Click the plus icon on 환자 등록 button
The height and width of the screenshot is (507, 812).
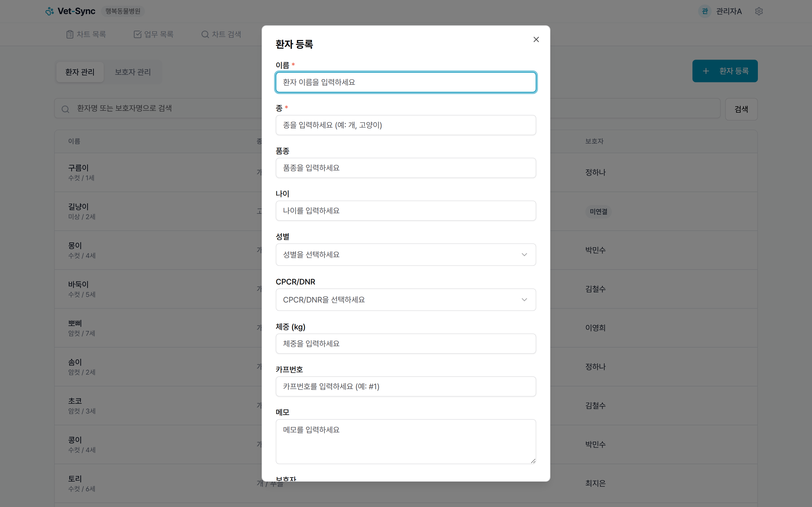point(706,71)
